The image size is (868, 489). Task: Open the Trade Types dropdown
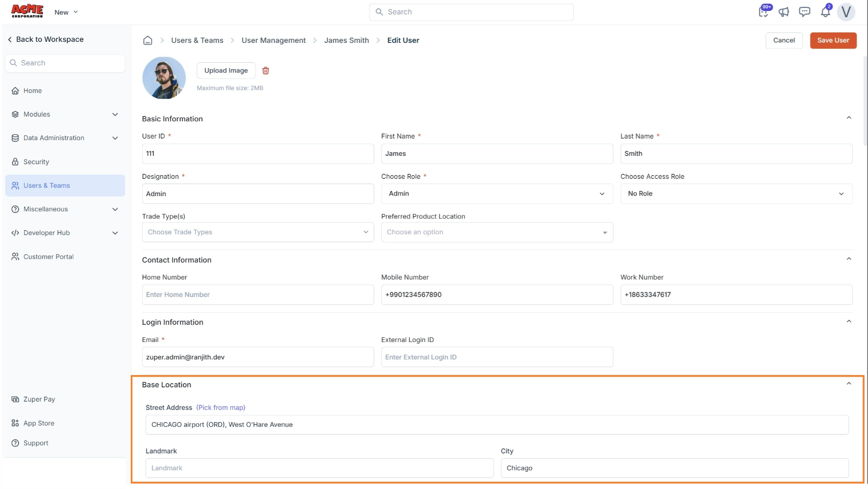point(257,232)
